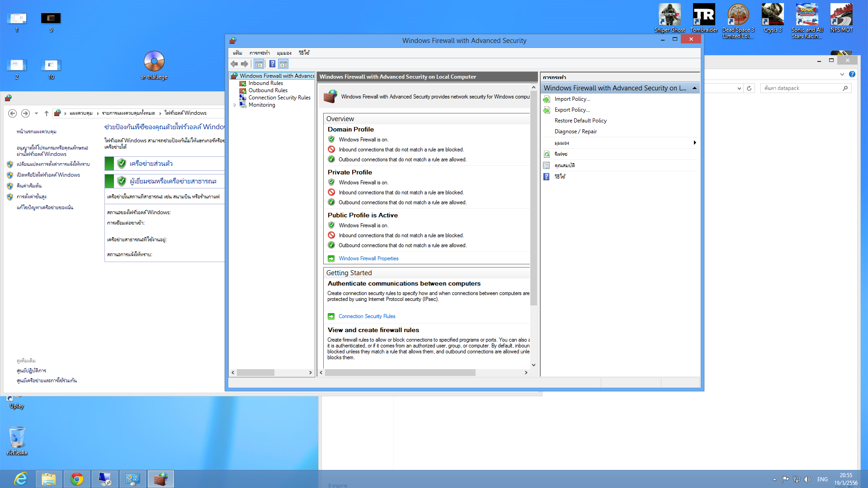Screen dimensions: 868x488
Task: Toggle the show/hide action pane toolbar button
Action: pyautogui.click(x=283, y=64)
